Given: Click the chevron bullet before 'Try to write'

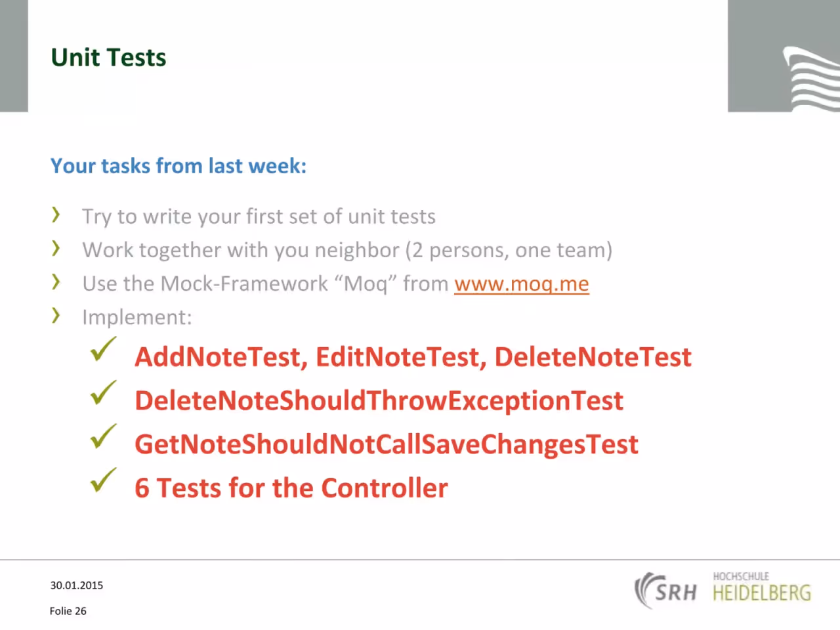Looking at the screenshot, I should (56, 214).
